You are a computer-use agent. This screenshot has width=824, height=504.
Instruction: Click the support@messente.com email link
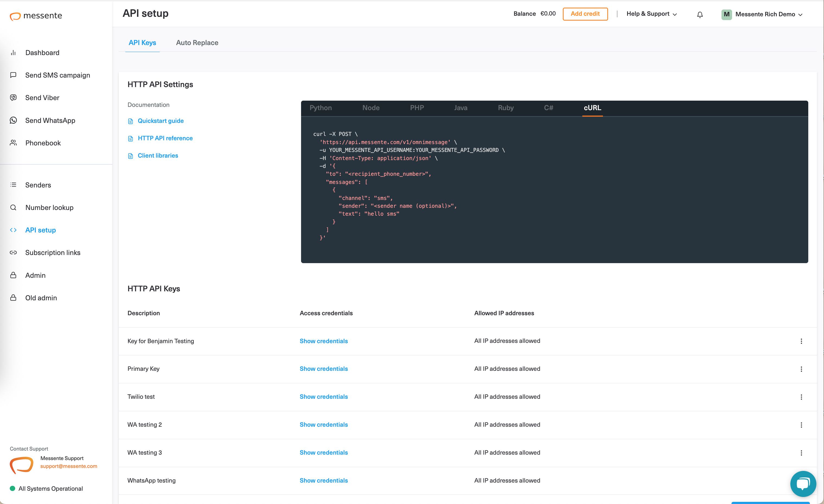pyautogui.click(x=69, y=466)
